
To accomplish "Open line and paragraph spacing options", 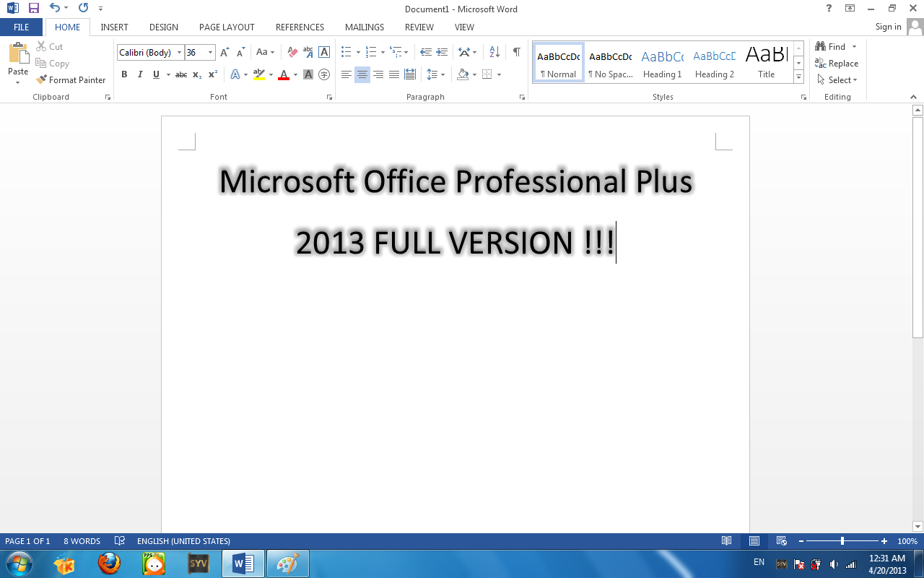I will coord(435,74).
